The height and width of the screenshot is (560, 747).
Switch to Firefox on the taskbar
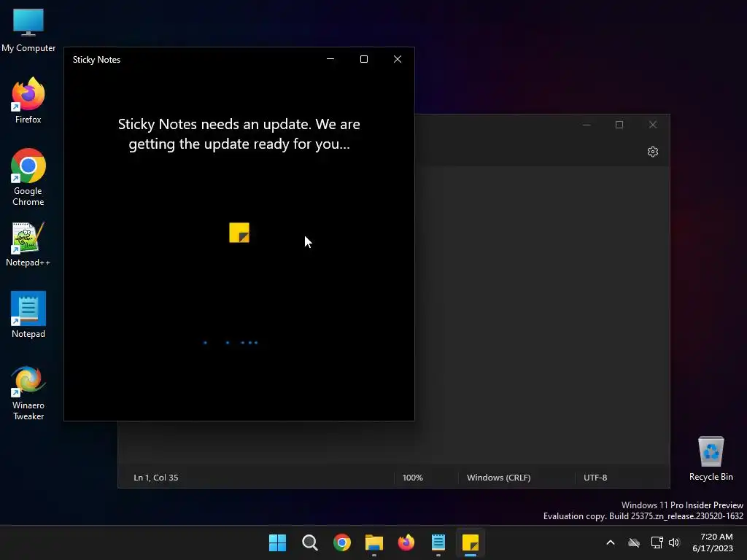pyautogui.click(x=406, y=542)
